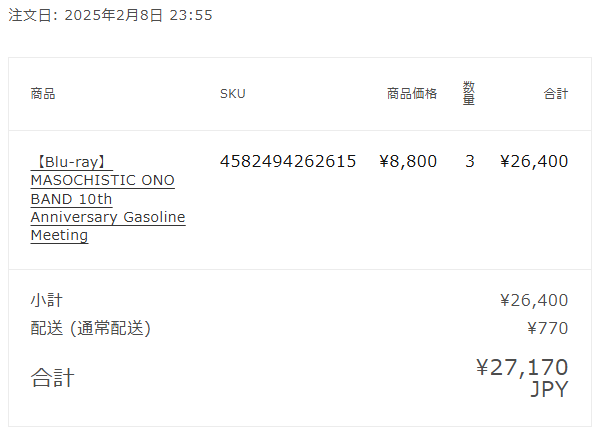Click the JPY currency label
Viewport: 610px width, 445px height.
[x=549, y=389]
